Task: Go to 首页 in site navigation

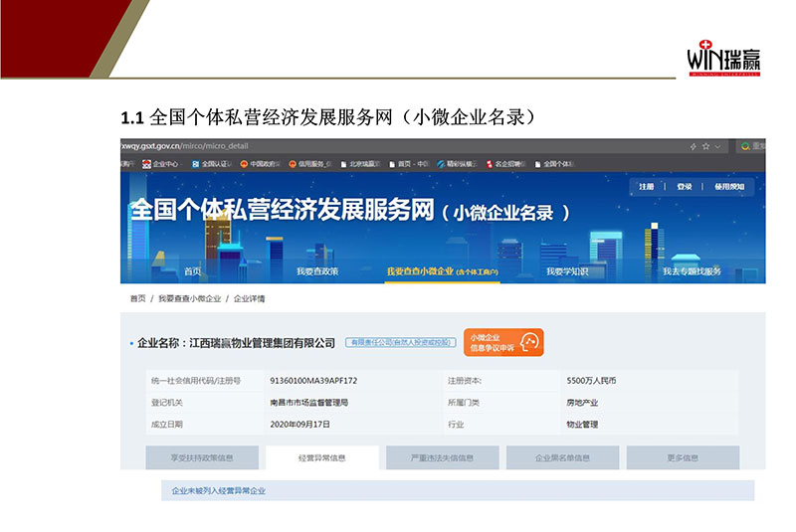Action: click(x=192, y=271)
